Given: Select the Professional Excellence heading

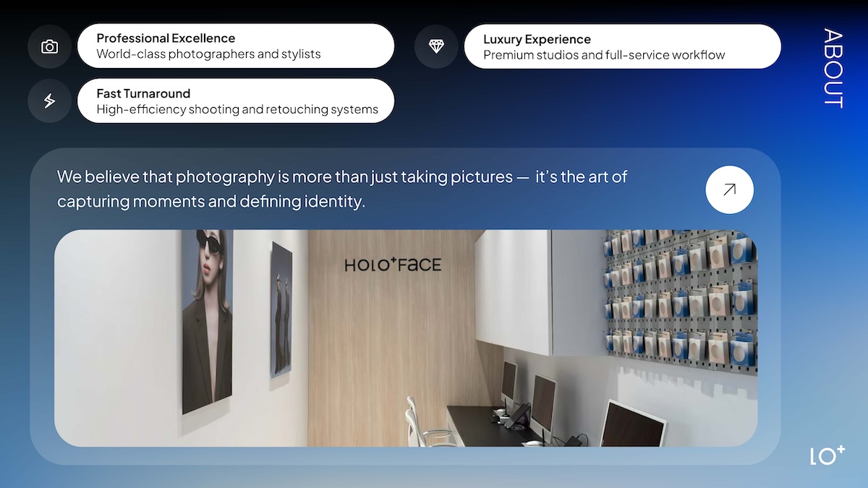Looking at the screenshot, I should pyautogui.click(x=166, y=38).
